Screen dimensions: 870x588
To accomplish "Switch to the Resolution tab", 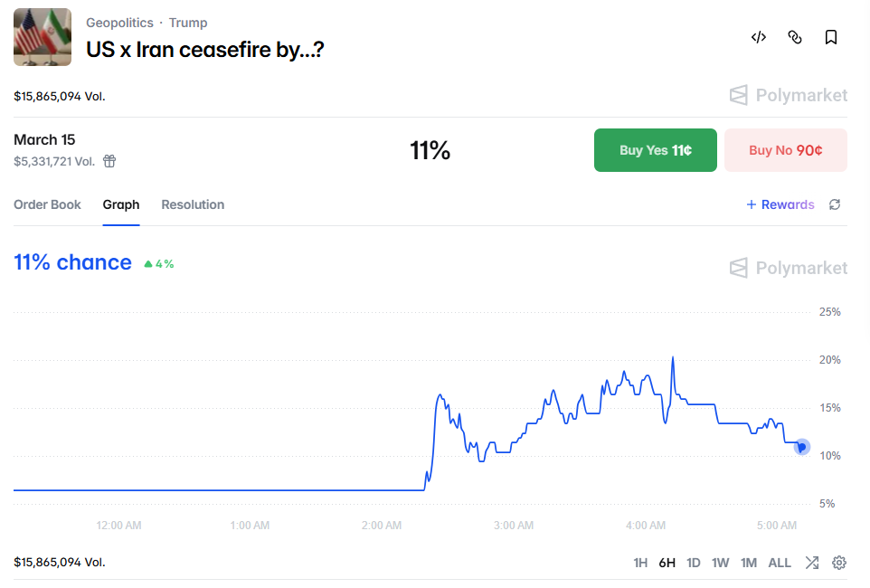I will pos(193,204).
